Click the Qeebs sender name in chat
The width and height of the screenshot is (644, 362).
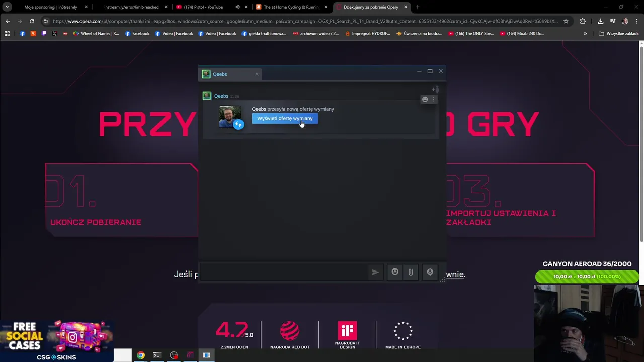pos(221,96)
